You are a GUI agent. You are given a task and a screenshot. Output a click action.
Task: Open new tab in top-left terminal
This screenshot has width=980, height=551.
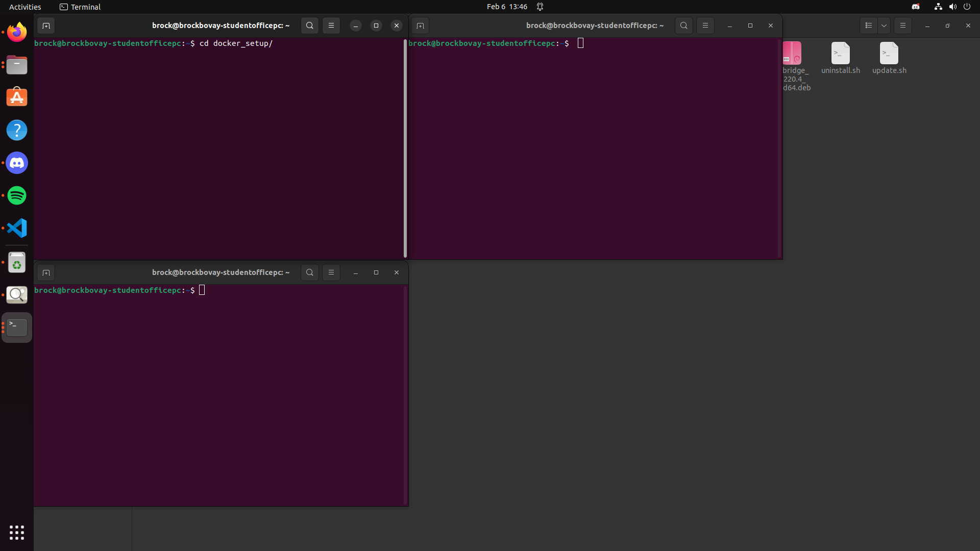click(x=46, y=26)
